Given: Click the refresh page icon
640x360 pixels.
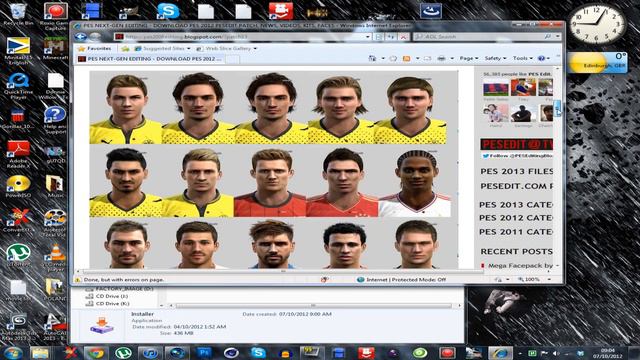Looking at the screenshot, I should (x=391, y=37).
